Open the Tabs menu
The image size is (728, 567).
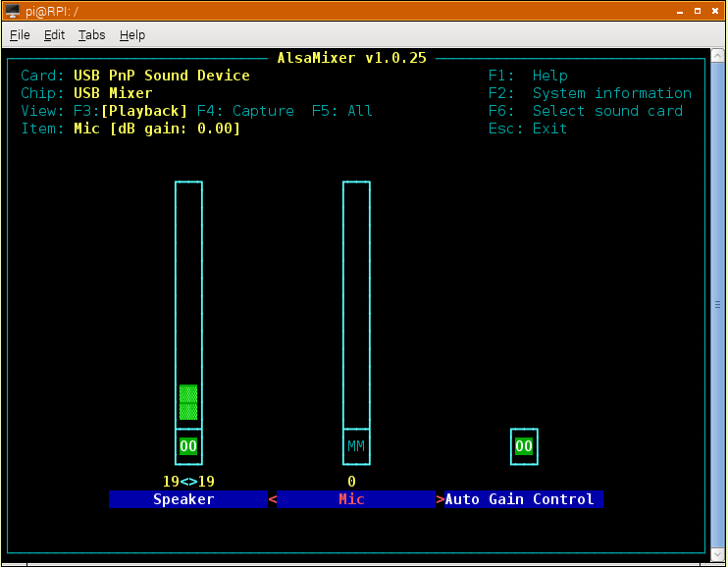point(91,34)
